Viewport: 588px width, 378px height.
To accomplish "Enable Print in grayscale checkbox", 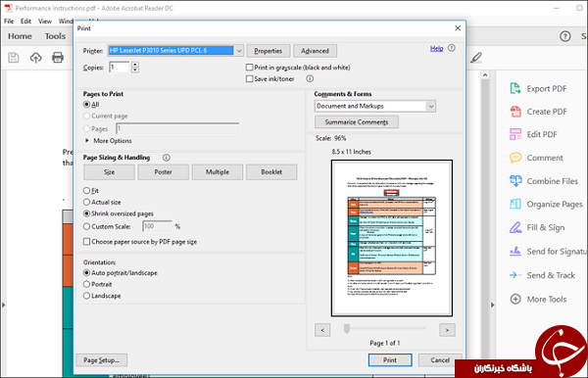I will coord(249,68).
